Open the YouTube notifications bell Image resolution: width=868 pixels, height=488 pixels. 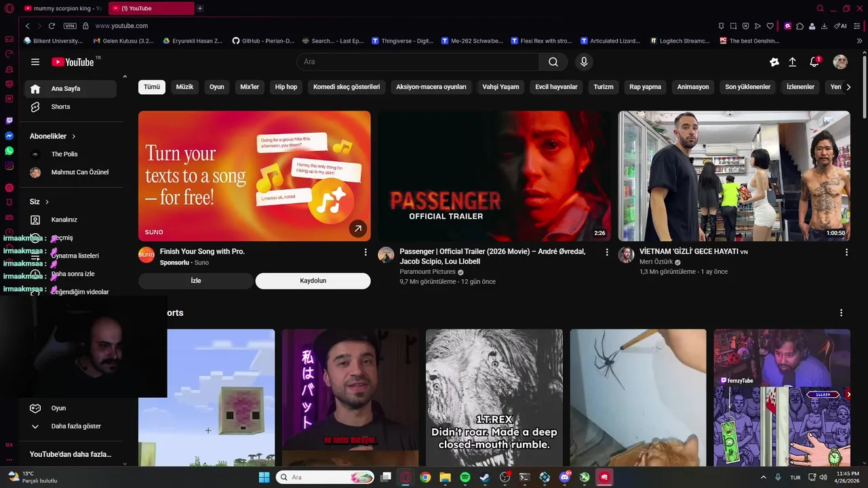814,62
